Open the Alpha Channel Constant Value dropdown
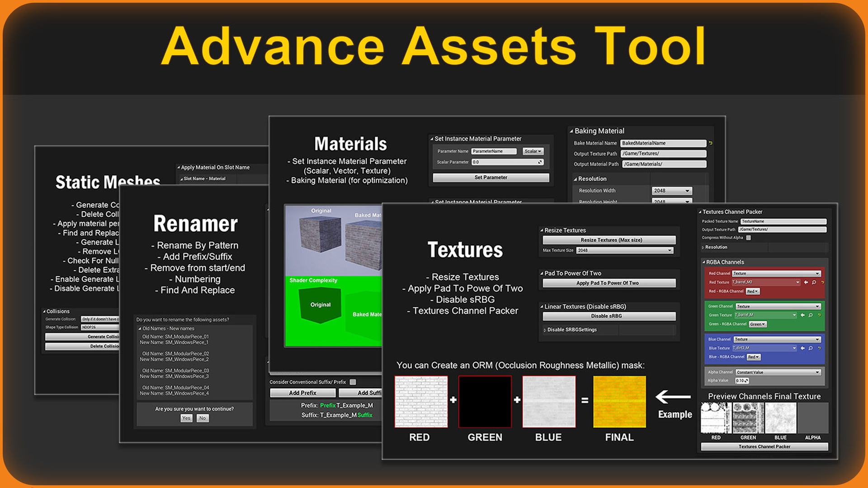Viewport: 868px width, 488px height. [x=778, y=372]
